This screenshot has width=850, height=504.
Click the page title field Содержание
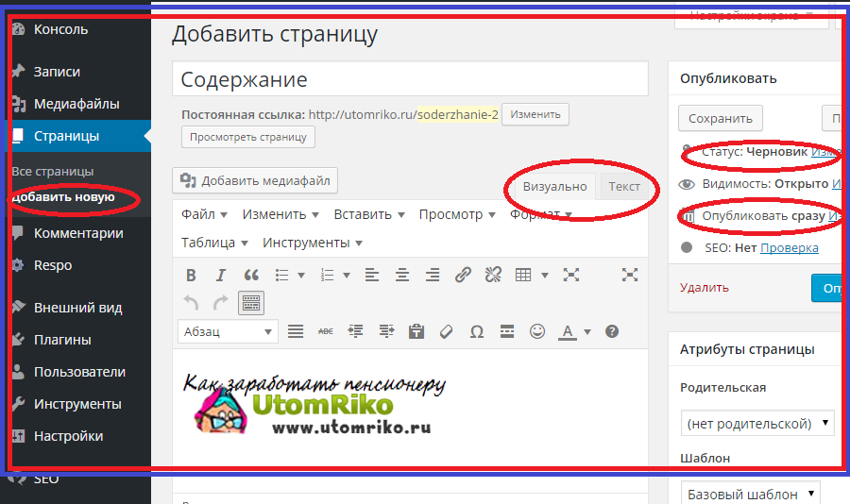pos(410,80)
